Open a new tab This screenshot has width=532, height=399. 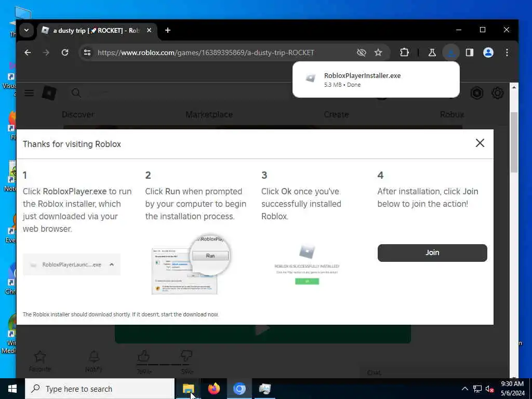tap(168, 31)
